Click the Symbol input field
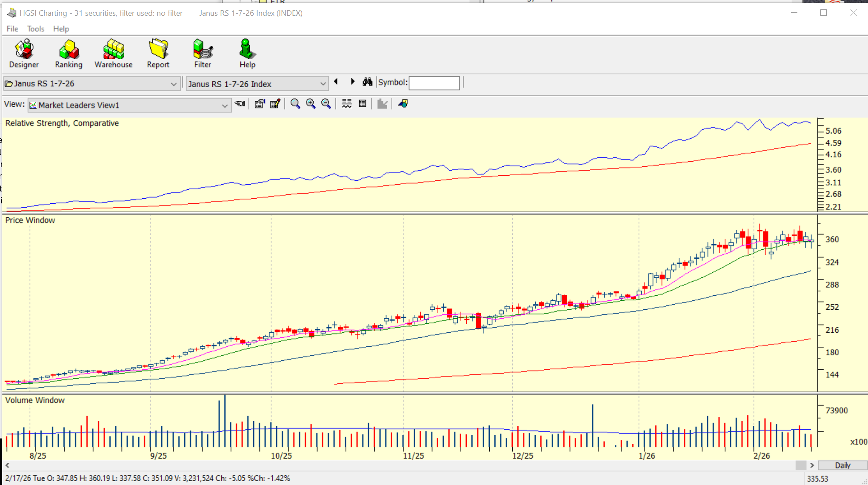The image size is (868, 485). click(434, 83)
